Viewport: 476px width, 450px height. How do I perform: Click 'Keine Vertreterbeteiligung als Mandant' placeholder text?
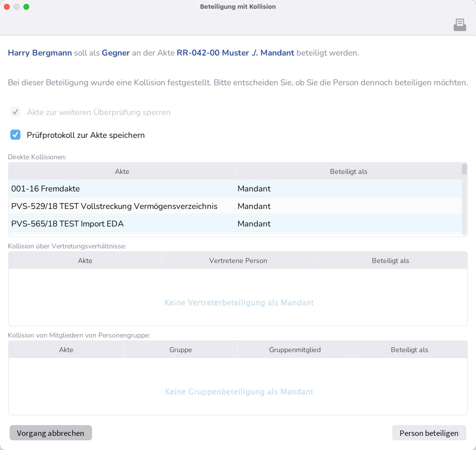pos(239,302)
